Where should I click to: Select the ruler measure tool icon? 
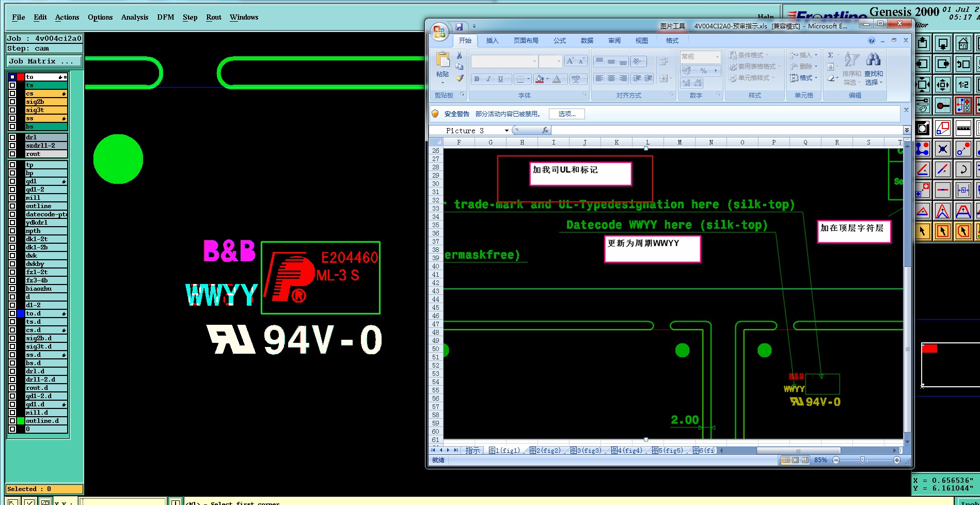pos(963,127)
